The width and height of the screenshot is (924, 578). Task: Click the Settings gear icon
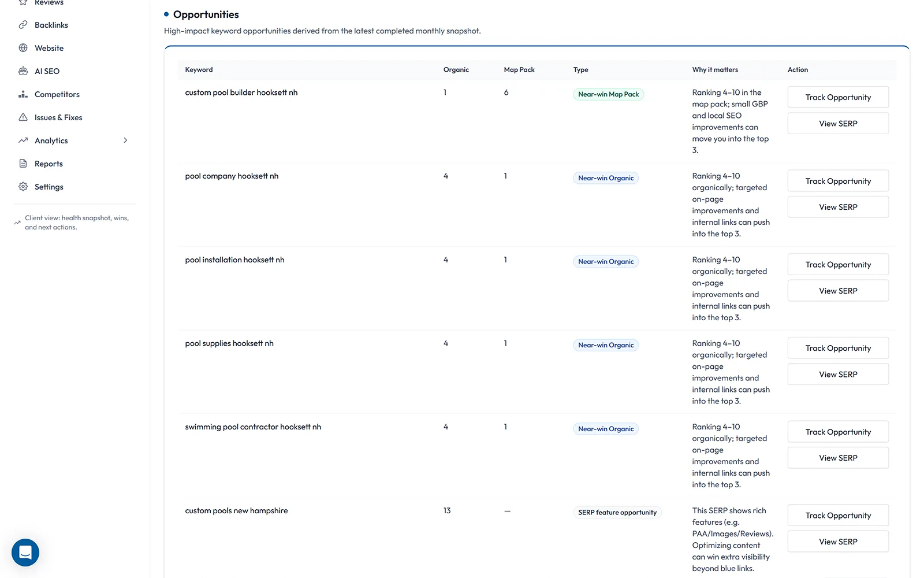pyautogui.click(x=23, y=186)
